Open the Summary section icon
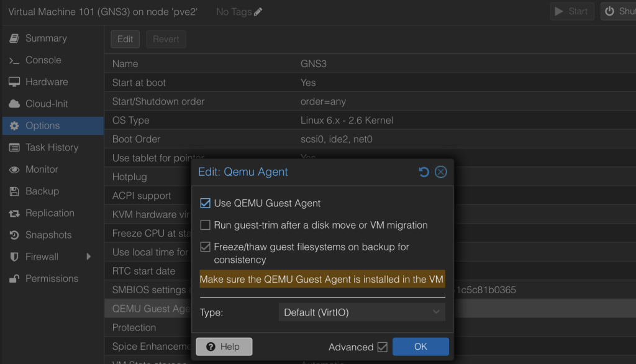This screenshot has height=364, width=636. [x=14, y=39]
